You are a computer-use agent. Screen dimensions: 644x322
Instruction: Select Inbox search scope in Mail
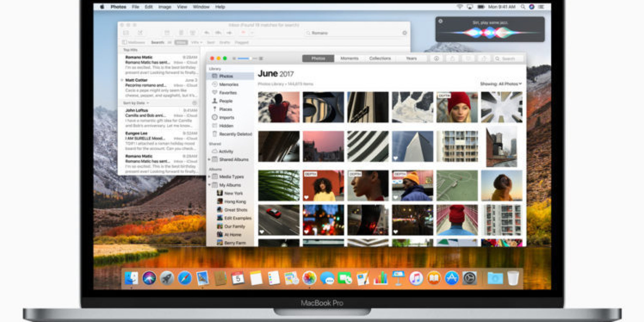pos(181,43)
